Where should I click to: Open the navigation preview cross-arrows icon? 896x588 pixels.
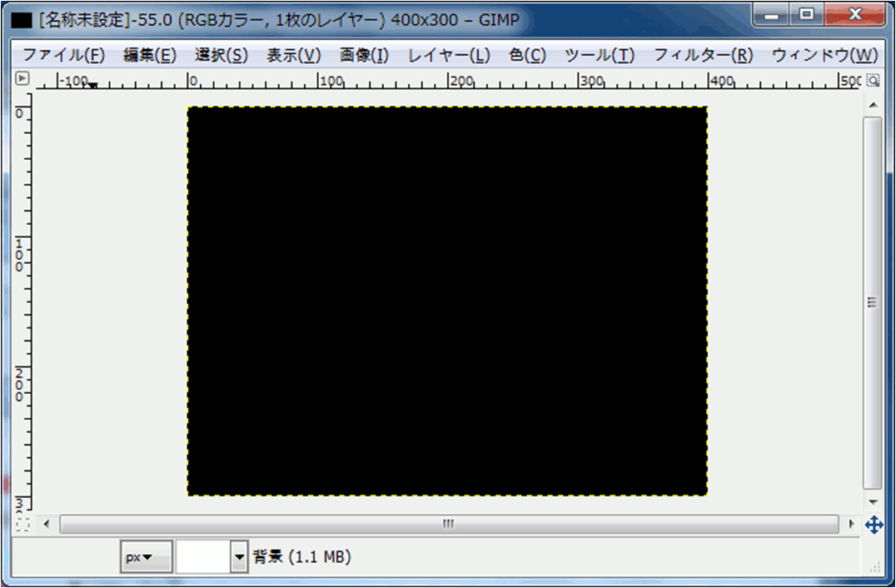point(873,525)
